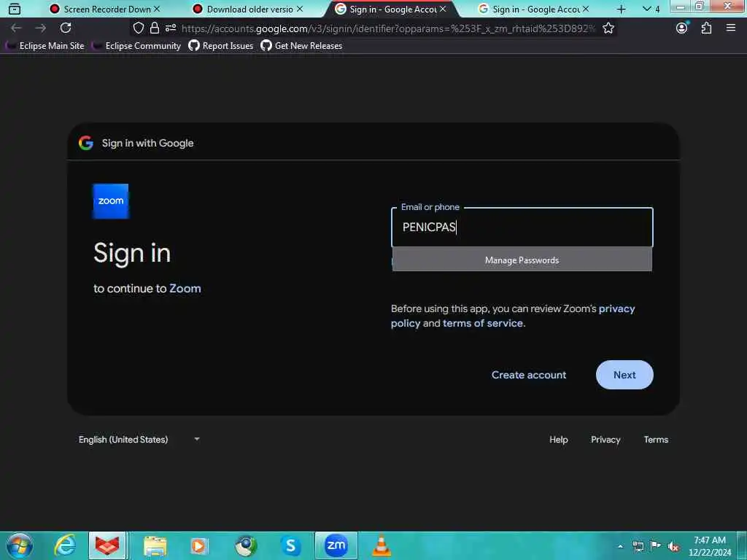Open Get New Releases bookmark
This screenshot has height=560, width=747.
(301, 46)
